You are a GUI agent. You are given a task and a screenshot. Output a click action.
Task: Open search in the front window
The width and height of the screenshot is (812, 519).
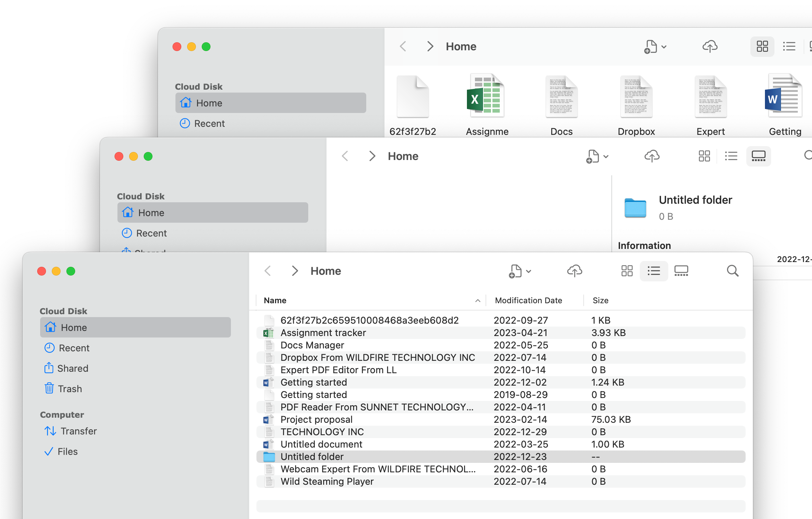point(732,271)
